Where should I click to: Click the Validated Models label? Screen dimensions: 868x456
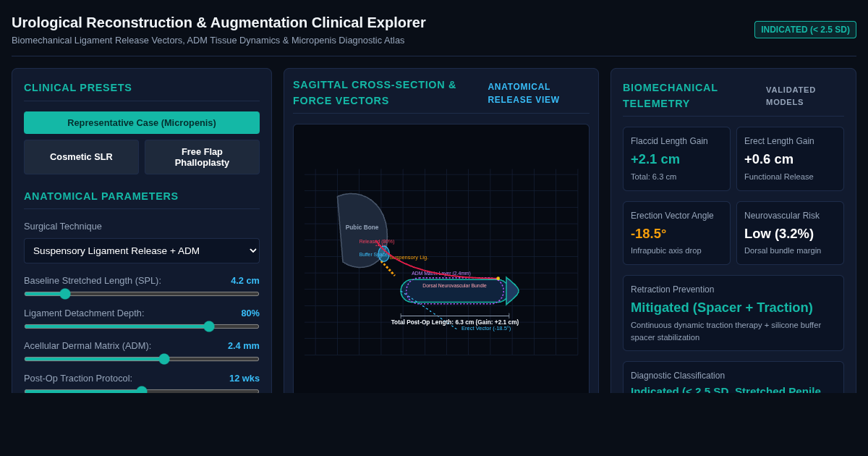click(x=791, y=96)
